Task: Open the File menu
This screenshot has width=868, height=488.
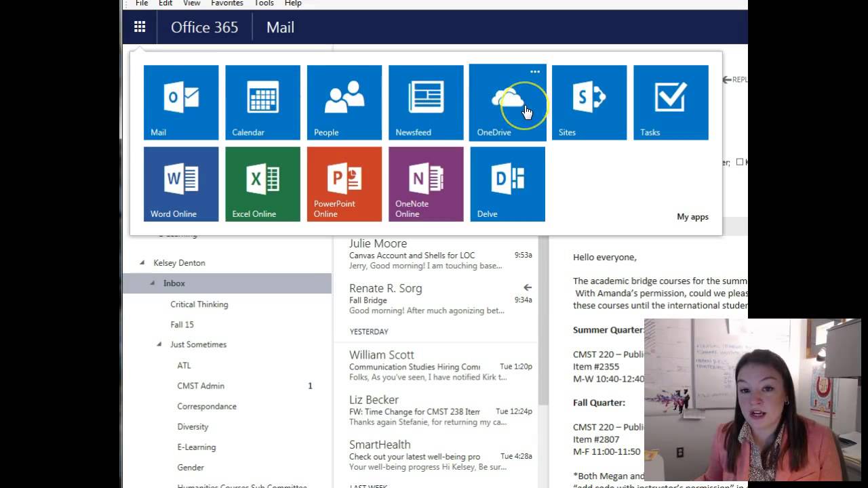Action: [x=142, y=3]
